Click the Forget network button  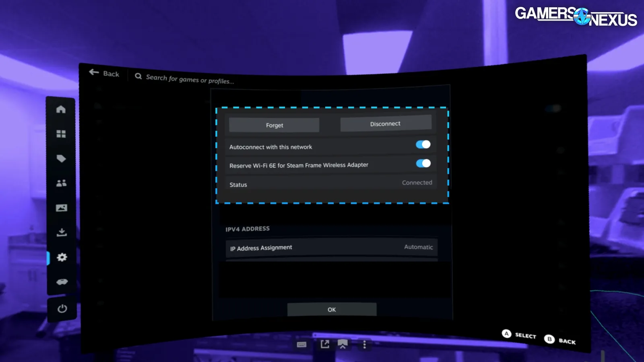[274, 125]
